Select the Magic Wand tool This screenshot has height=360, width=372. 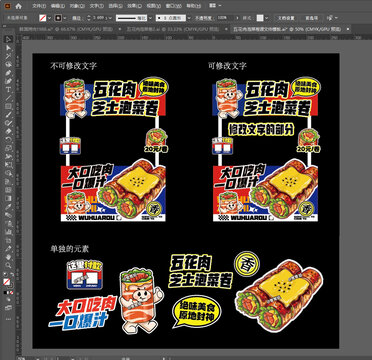(8, 56)
